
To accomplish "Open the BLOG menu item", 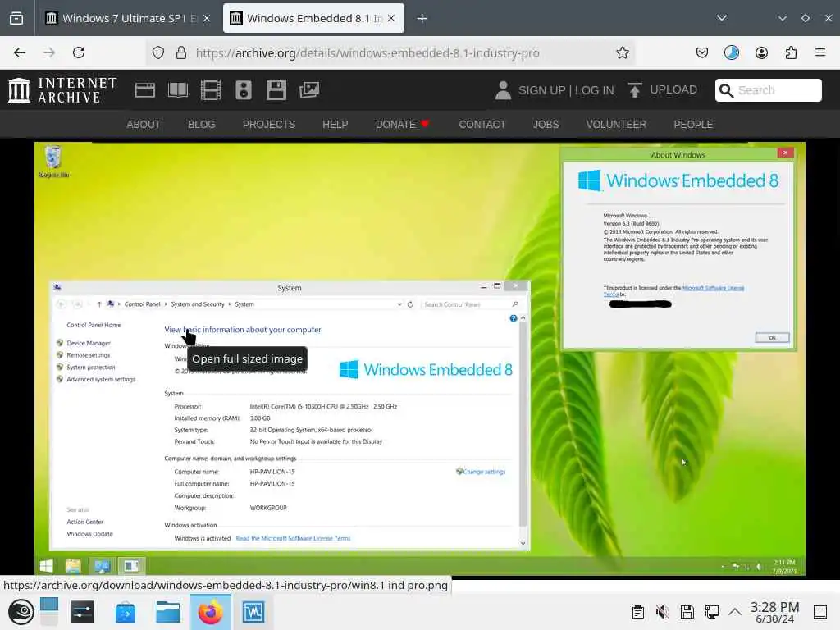I will [202, 125].
